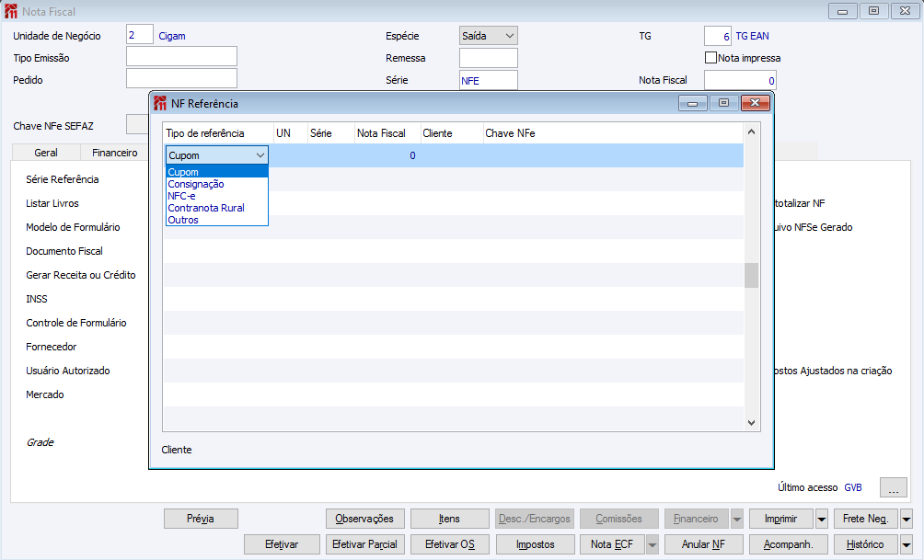Select Consignação reference type

click(x=217, y=184)
